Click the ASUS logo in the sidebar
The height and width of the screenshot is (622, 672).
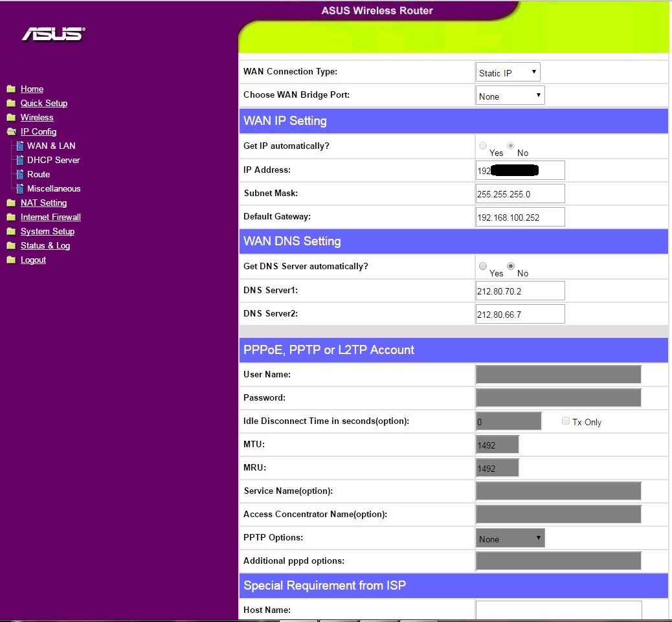tap(53, 34)
